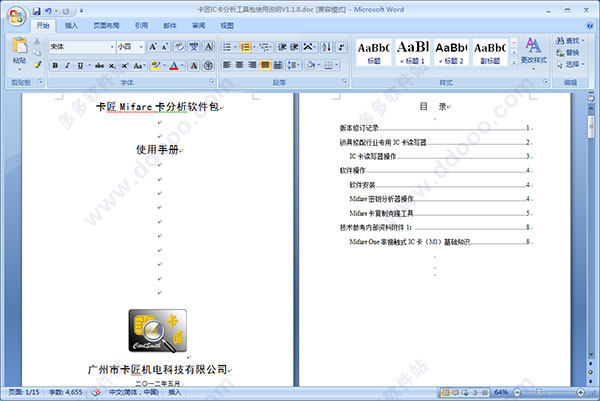Open the font size dropdown
This screenshot has height=401, width=600.
click(141, 47)
